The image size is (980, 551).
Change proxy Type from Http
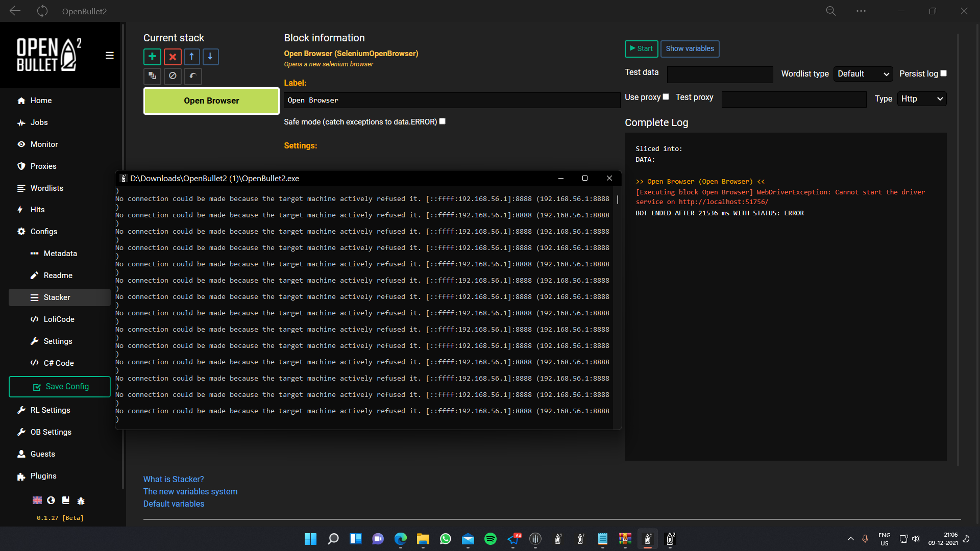[922, 98]
